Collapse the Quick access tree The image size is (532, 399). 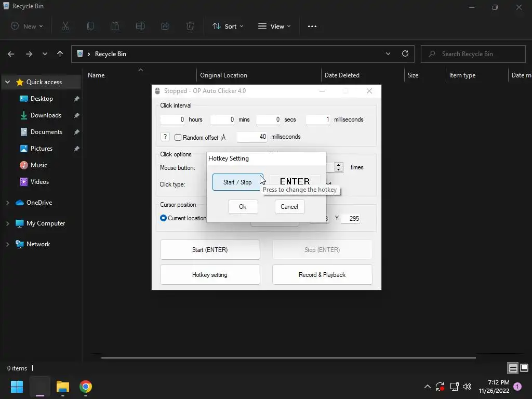click(x=7, y=82)
